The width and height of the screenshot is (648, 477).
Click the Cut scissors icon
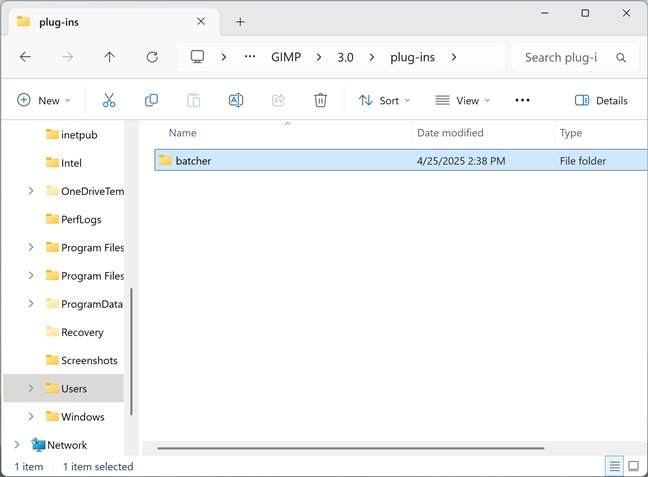(x=109, y=100)
